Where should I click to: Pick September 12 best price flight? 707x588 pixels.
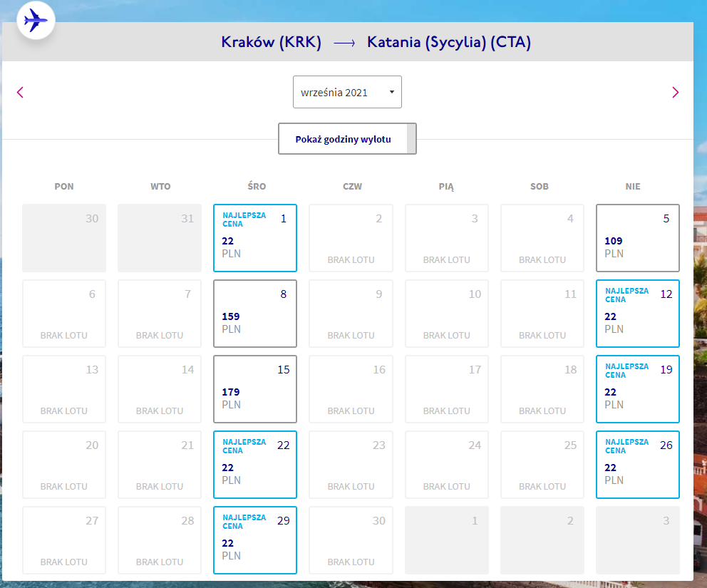[638, 314]
